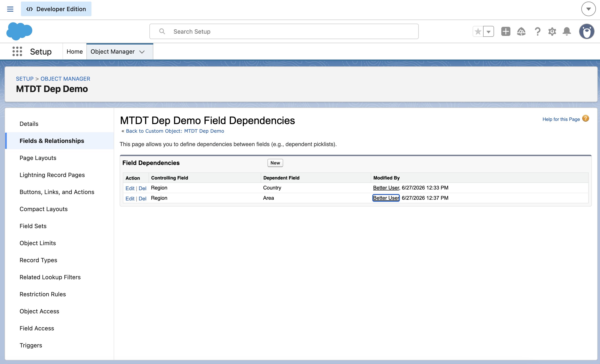Open the global actions plus icon
600x364 pixels.
506,31
